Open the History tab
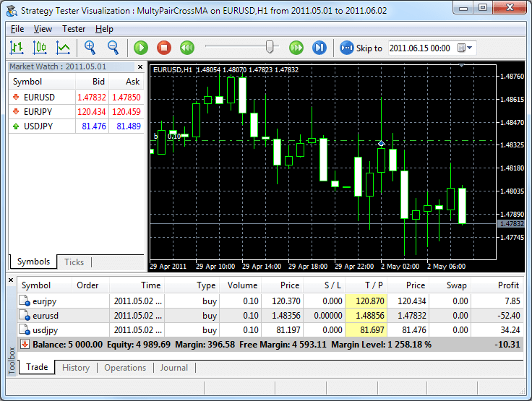 click(76, 368)
